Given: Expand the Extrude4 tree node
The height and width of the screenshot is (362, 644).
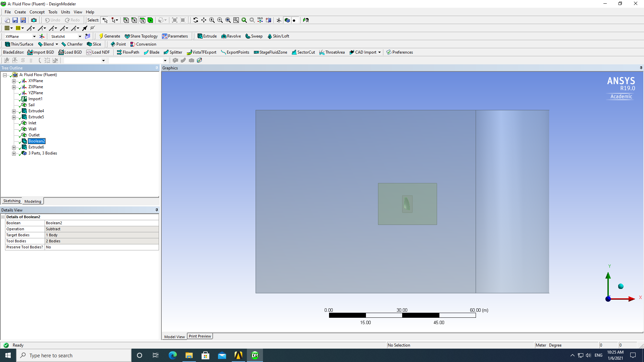Looking at the screenshot, I should [14, 111].
